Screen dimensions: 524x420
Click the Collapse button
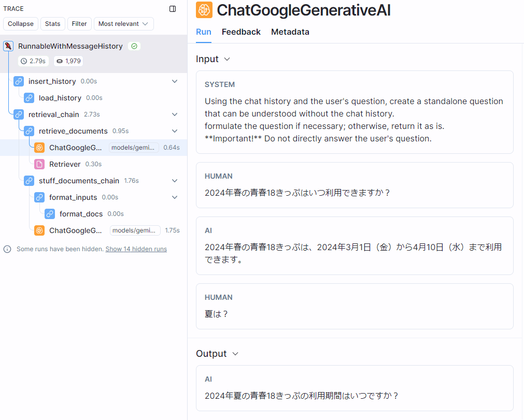(x=21, y=24)
